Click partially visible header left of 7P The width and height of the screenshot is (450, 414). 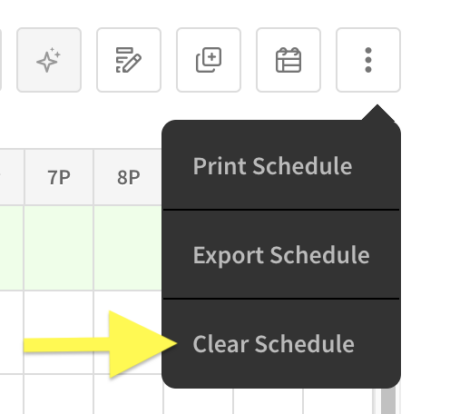click(x=11, y=177)
